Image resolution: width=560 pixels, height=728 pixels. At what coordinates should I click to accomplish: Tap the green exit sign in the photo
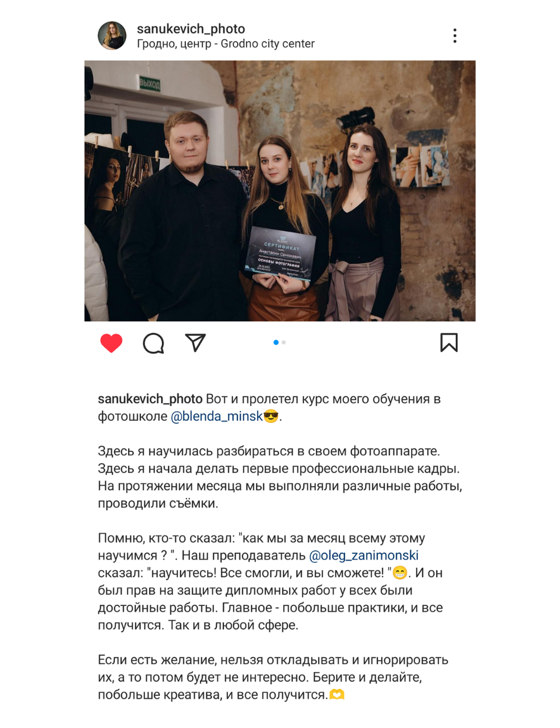point(150,84)
